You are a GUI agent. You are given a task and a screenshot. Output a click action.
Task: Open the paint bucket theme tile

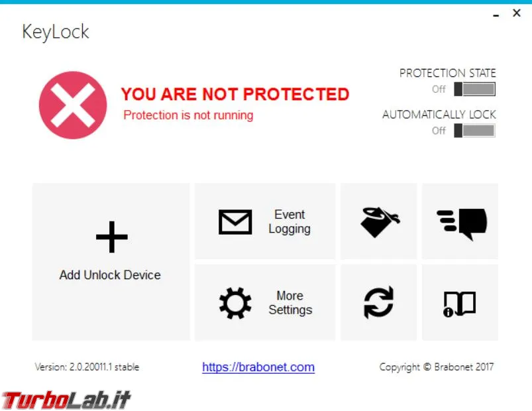pyautogui.click(x=379, y=221)
